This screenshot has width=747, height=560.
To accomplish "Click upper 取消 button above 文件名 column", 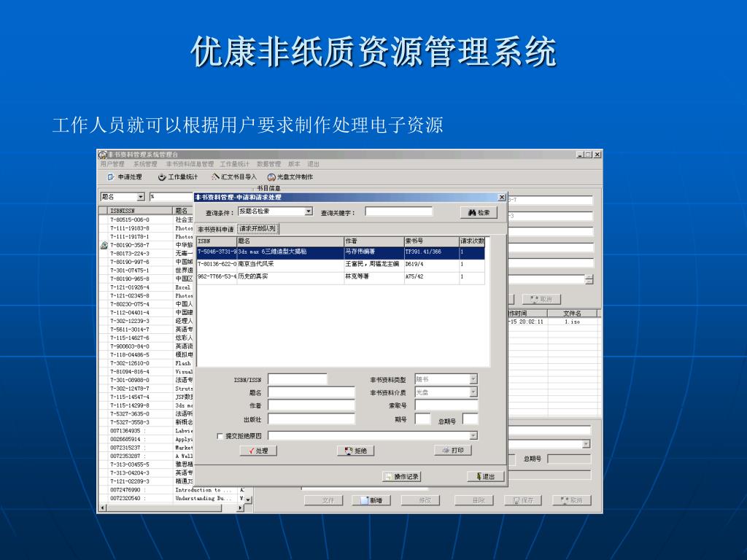I will (x=542, y=299).
